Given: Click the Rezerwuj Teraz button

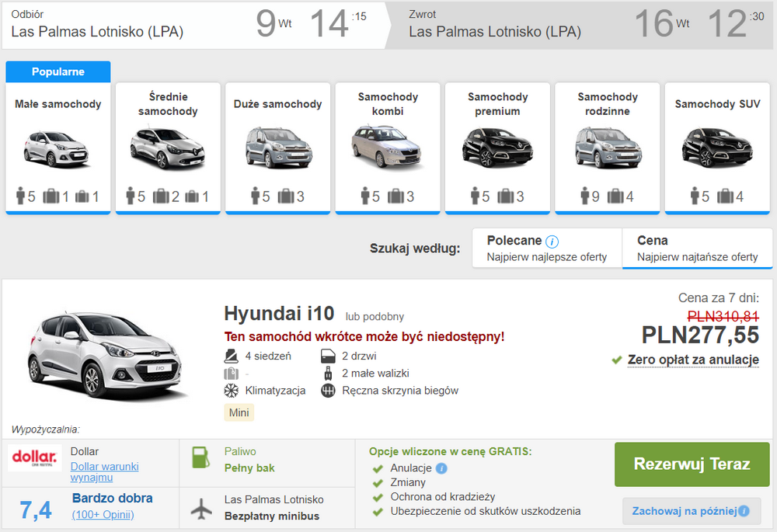Looking at the screenshot, I should pyautogui.click(x=692, y=464).
